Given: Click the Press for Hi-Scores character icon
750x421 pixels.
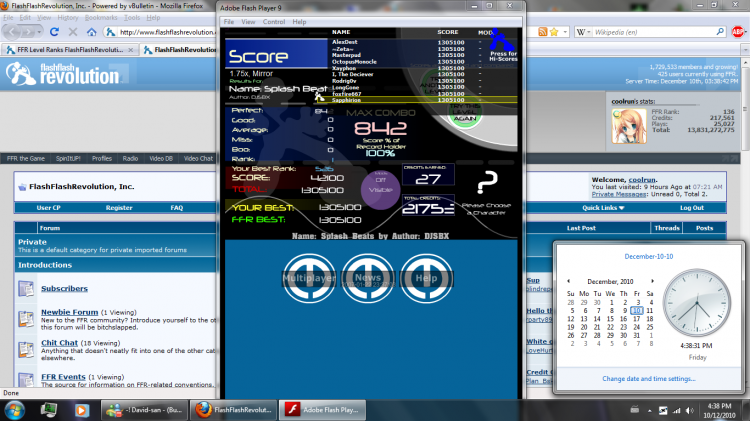Looking at the screenshot, I should coord(502,45).
